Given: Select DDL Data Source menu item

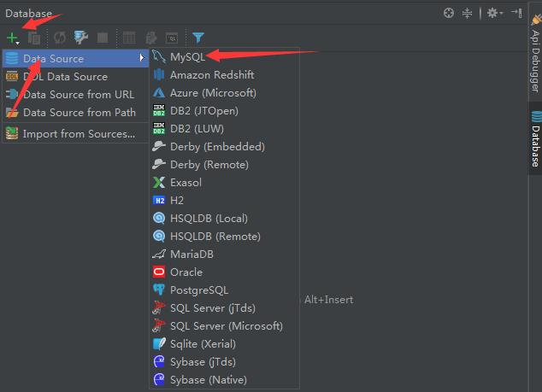Looking at the screenshot, I should pyautogui.click(x=76, y=76).
